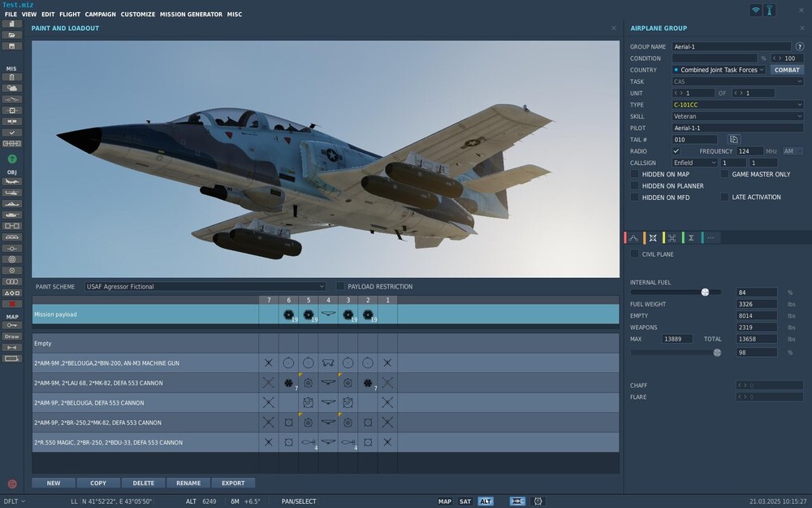Click the help question mark icon
Screen dimensions: 812x508
(x=800, y=46)
